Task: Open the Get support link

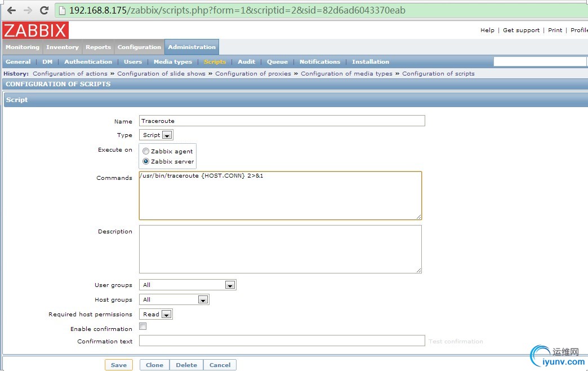Action: pyautogui.click(x=521, y=30)
